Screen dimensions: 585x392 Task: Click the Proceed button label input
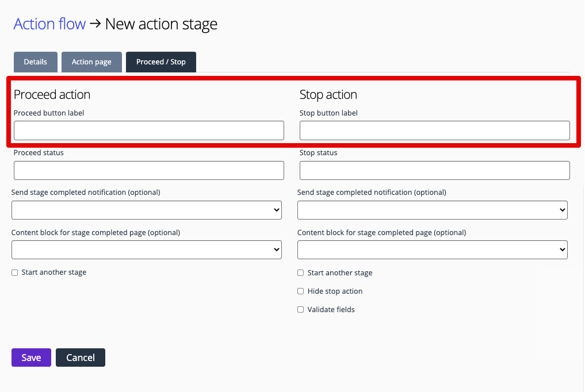pos(148,130)
